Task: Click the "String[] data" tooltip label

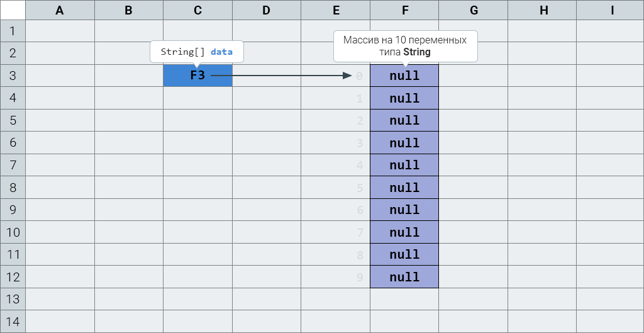Action: click(x=196, y=52)
